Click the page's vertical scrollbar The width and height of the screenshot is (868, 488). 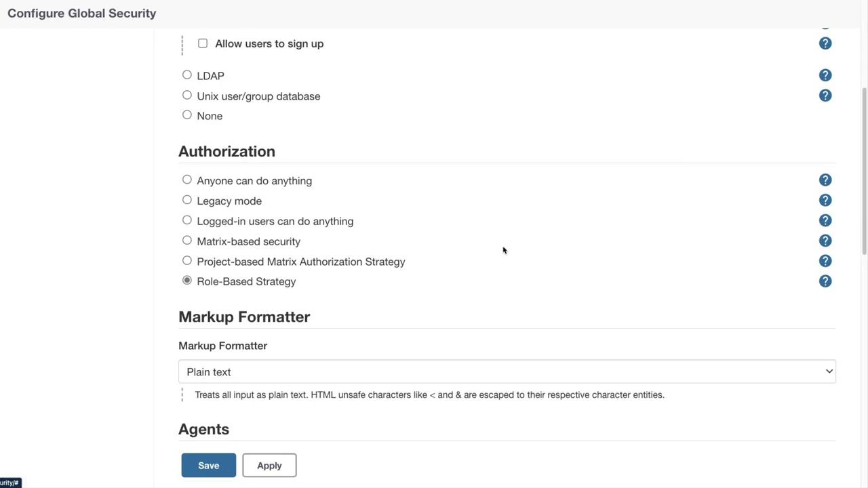[864, 171]
